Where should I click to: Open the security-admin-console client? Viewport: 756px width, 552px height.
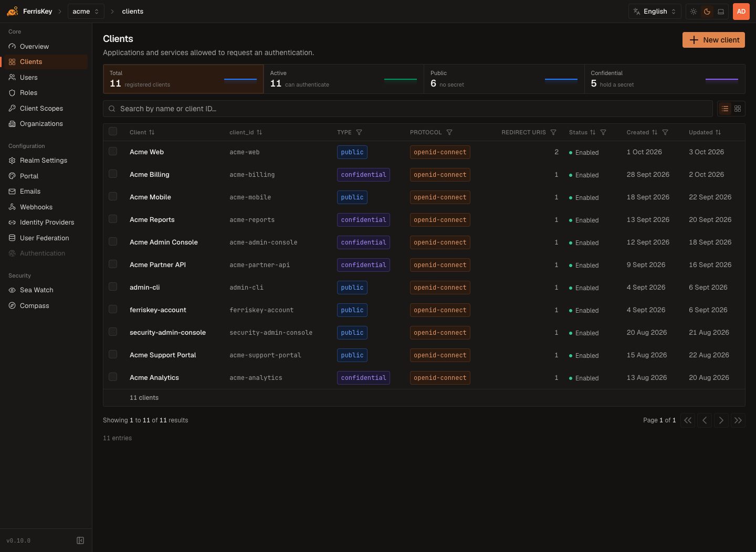coord(167,333)
